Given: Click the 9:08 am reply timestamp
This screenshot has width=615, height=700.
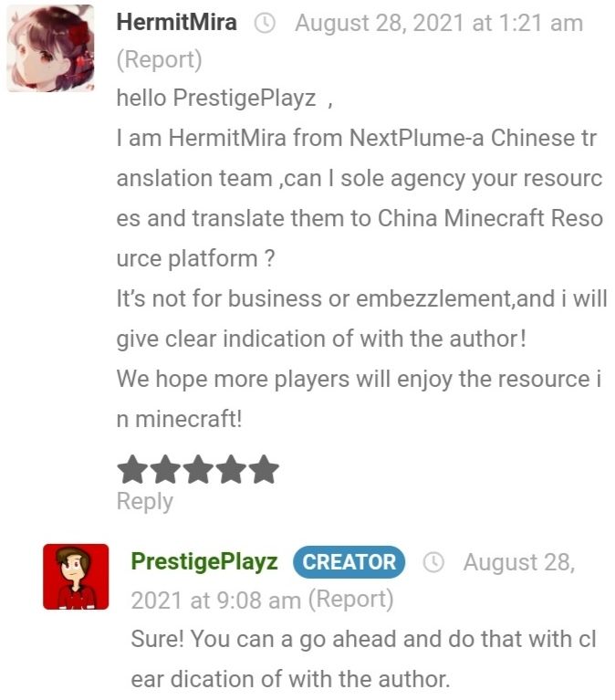Looking at the screenshot, I should 216,601.
